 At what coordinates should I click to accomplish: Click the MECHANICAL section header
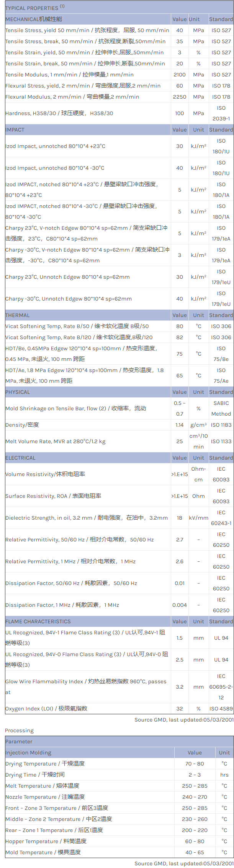click(x=34, y=19)
